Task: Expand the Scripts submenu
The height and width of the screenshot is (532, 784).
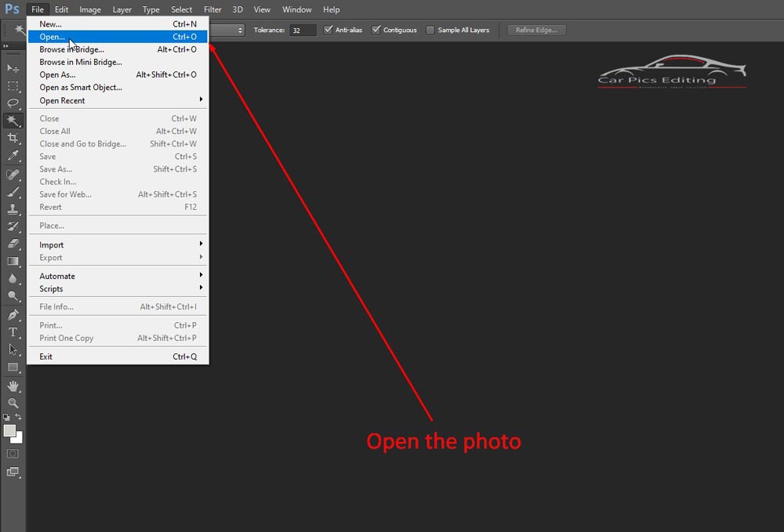Action: pyautogui.click(x=118, y=289)
